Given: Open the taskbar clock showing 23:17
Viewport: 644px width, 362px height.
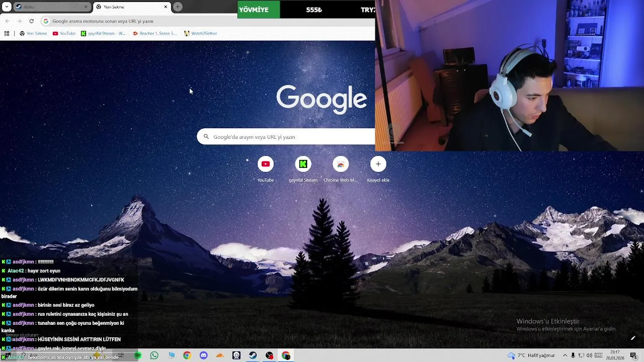Looking at the screenshot, I should [615, 355].
